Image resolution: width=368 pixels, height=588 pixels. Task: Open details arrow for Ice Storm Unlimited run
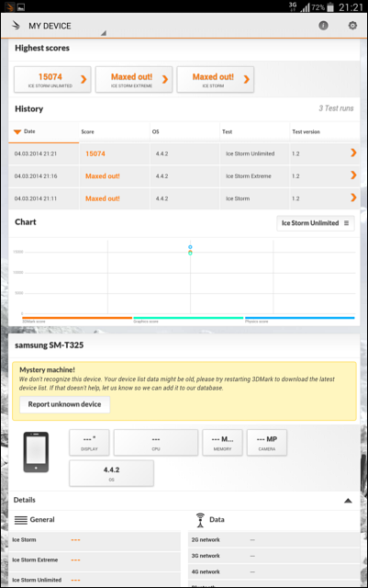tap(353, 153)
